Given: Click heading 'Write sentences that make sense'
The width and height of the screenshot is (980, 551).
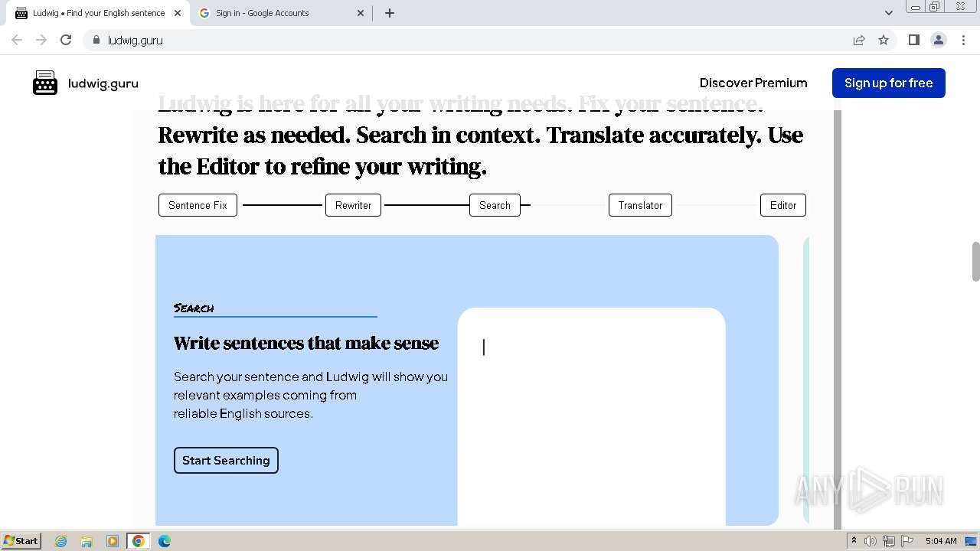Looking at the screenshot, I should click(306, 343).
